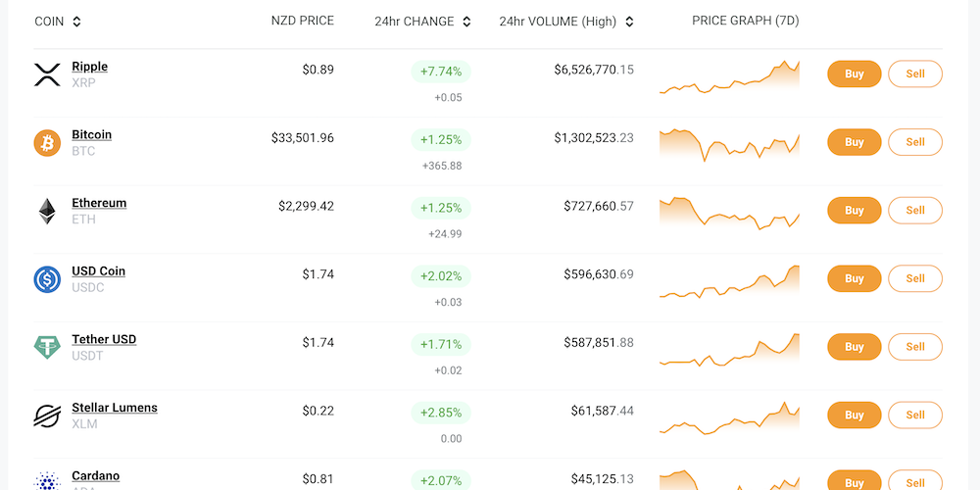The width and height of the screenshot is (980, 490).
Task: Sort by 24hr VOLUME column
Action: click(629, 22)
